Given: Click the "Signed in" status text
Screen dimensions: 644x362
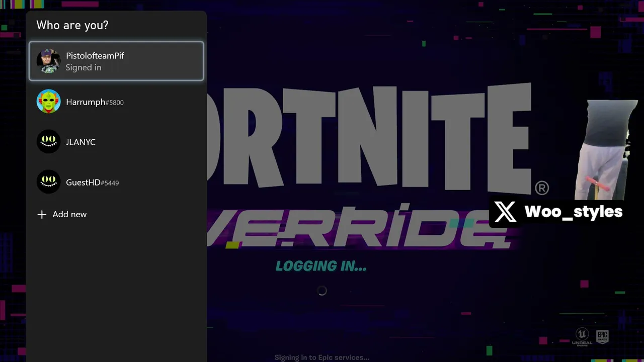Looking at the screenshot, I should coord(84,68).
